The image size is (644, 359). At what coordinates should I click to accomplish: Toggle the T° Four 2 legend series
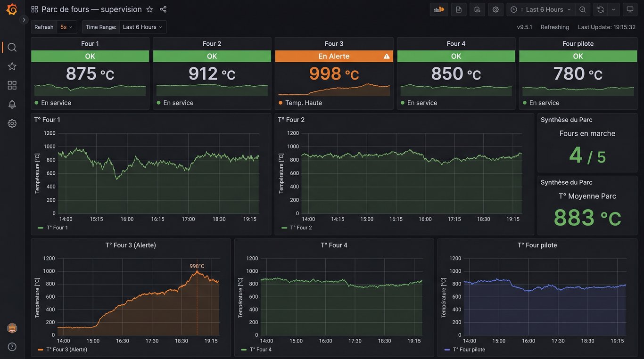(x=297, y=228)
